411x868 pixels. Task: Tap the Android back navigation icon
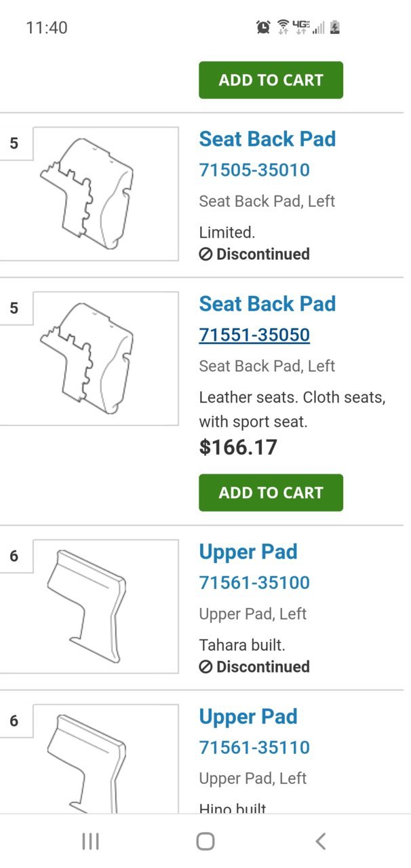[321, 842]
